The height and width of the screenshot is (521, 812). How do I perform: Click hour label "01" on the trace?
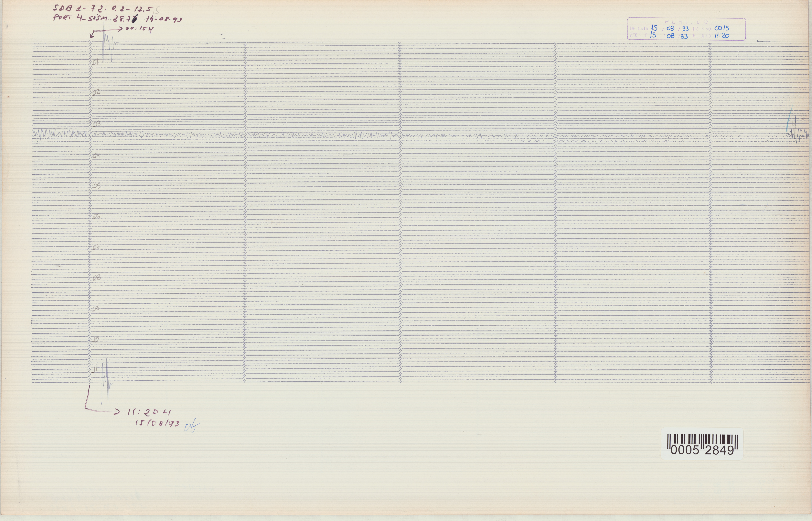click(95, 62)
